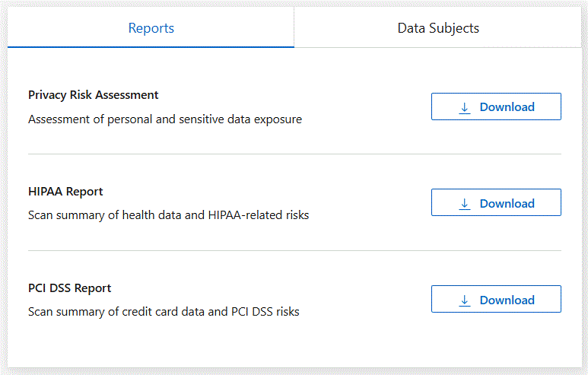Click the gray border line under Data Subjects tab

pyautogui.click(x=438, y=47)
